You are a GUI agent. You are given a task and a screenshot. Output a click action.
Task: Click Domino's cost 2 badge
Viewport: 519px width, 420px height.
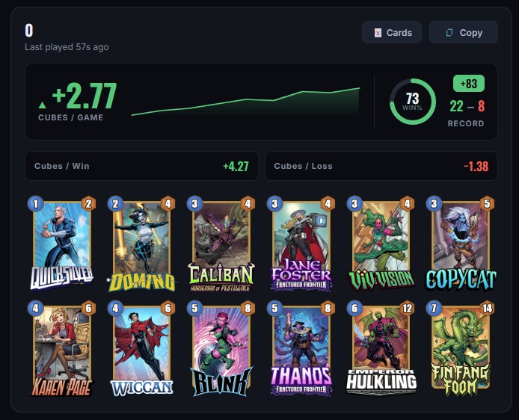click(115, 204)
